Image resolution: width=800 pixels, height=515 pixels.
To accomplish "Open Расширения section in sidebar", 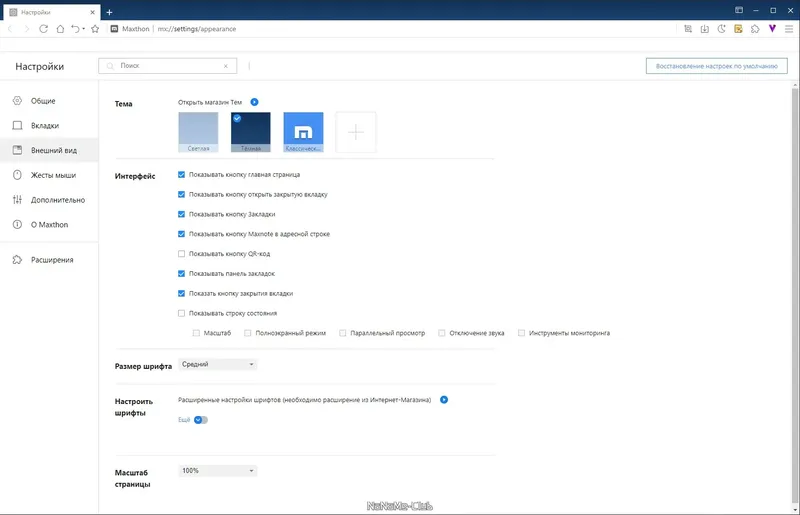I will (x=49, y=260).
